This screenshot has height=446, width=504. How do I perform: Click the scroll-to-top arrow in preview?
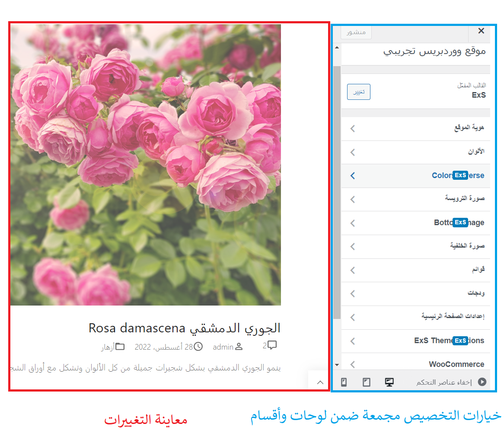320,382
